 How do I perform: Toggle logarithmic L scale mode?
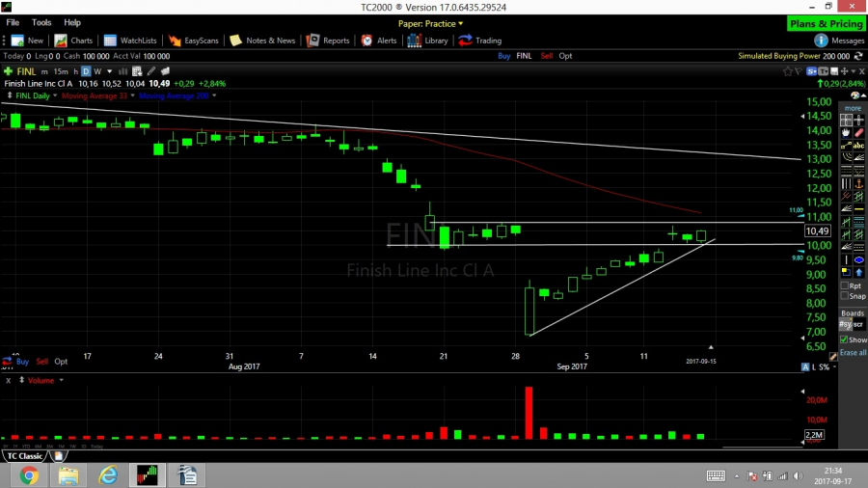coord(814,366)
